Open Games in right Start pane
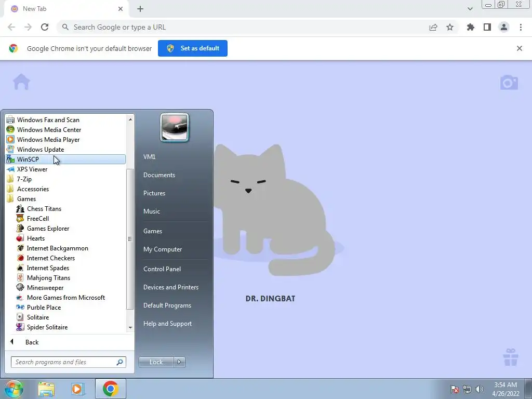This screenshot has height=399, width=532. 153,231
